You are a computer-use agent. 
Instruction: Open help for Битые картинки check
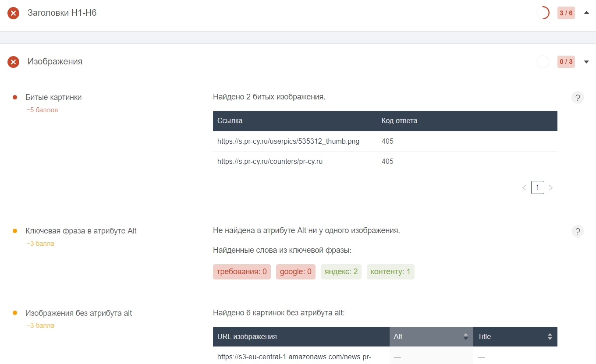[578, 98]
